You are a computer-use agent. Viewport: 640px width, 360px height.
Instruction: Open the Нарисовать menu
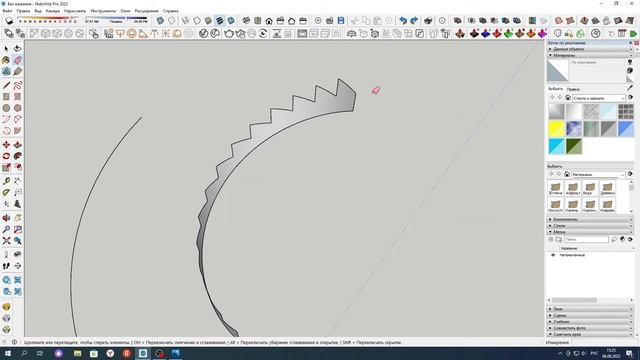[75, 11]
